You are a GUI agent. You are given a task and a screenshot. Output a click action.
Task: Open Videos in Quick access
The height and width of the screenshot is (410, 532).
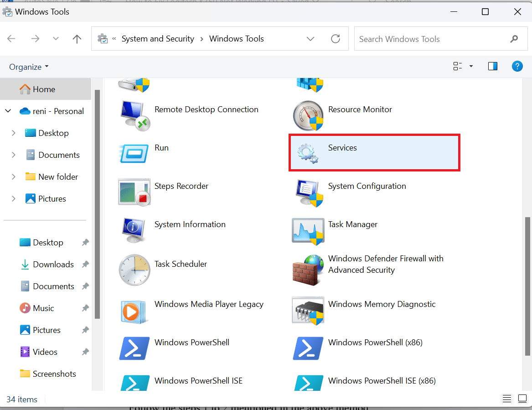pos(39,352)
